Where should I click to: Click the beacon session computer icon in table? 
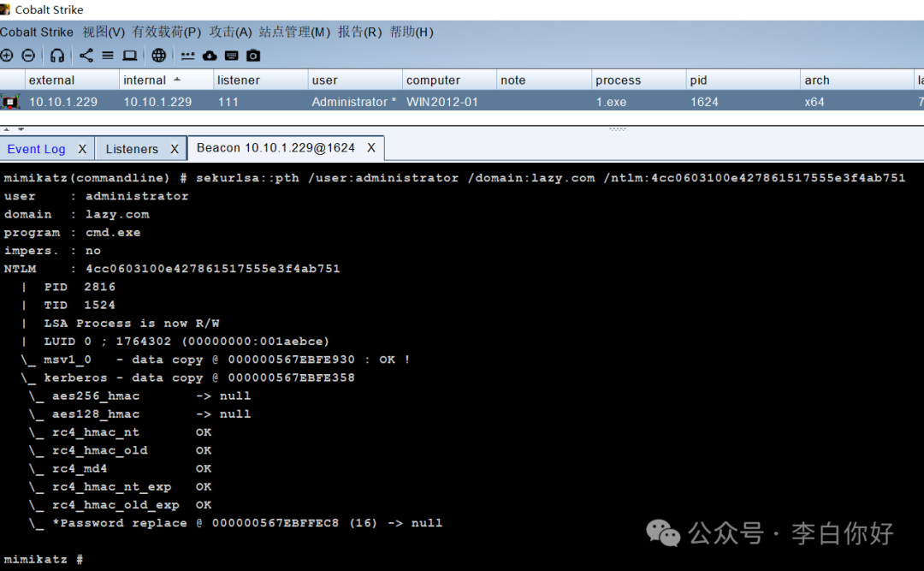pyautogui.click(x=10, y=102)
